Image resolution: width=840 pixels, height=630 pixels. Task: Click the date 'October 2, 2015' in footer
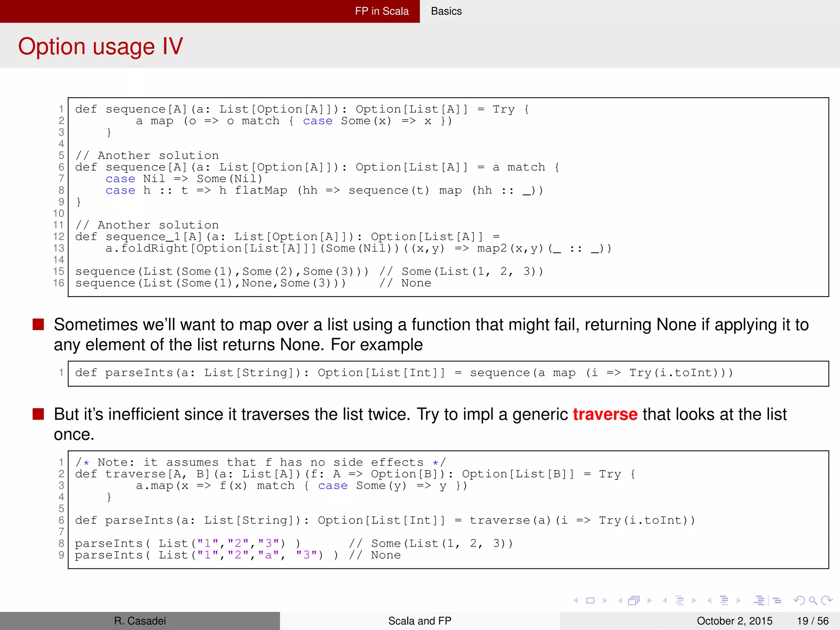pos(735,621)
